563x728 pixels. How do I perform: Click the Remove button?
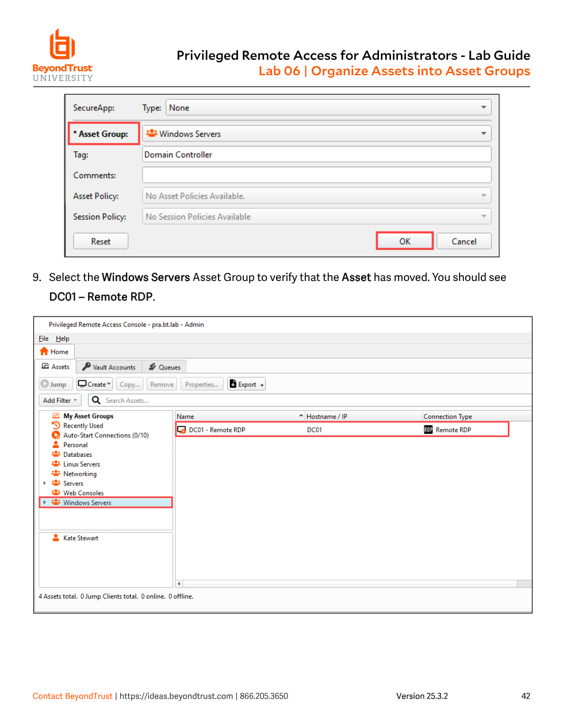pos(162,384)
